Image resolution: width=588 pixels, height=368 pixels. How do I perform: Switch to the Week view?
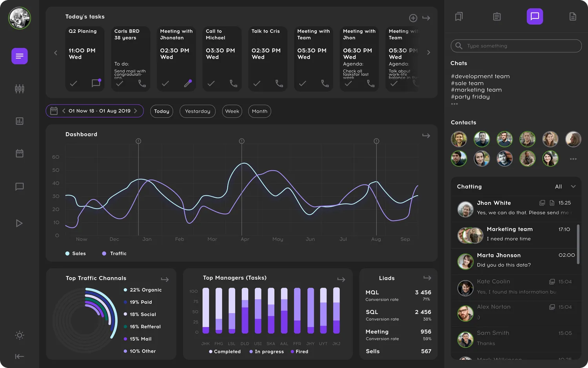tap(232, 111)
